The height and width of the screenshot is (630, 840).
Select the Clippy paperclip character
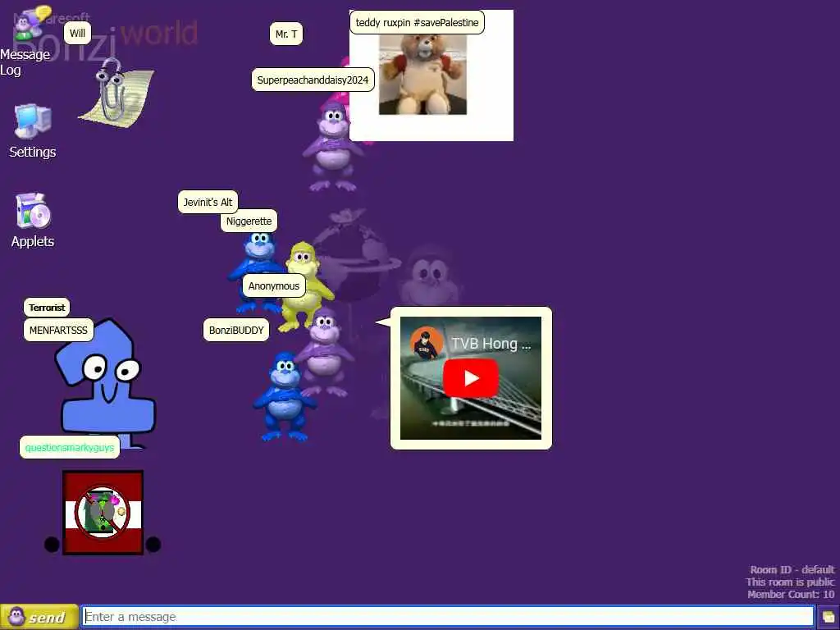[116, 93]
